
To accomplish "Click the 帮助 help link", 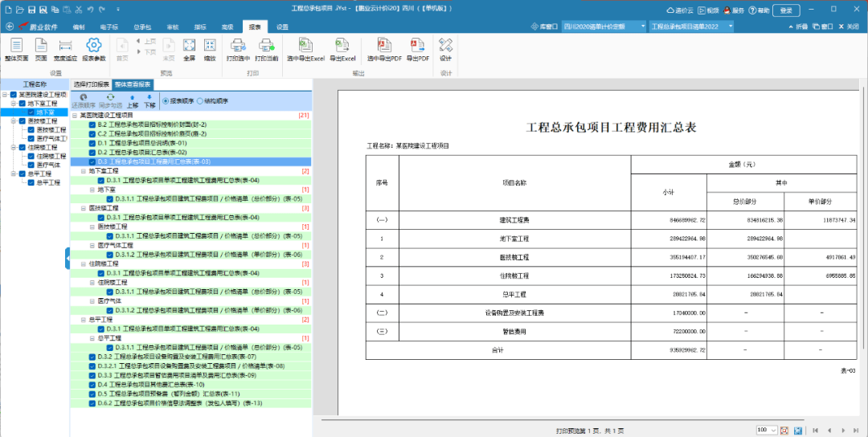I will 758,10.
